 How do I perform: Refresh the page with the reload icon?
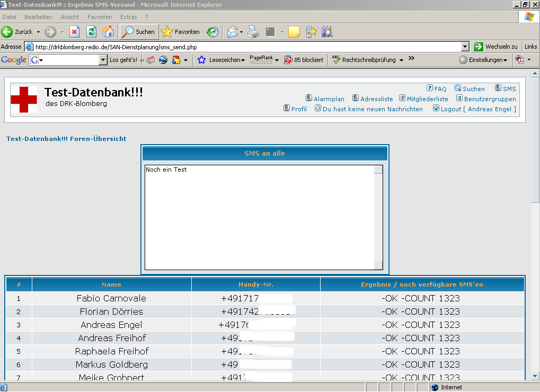91,32
